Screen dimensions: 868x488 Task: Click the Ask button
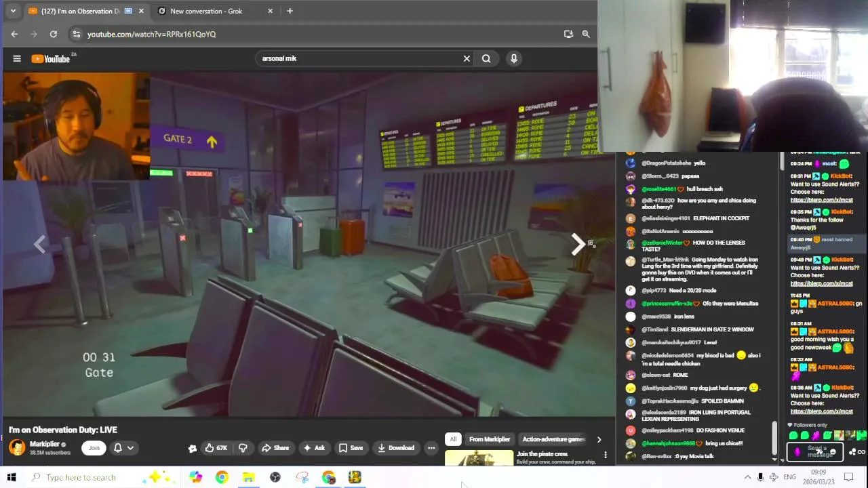[x=314, y=448]
